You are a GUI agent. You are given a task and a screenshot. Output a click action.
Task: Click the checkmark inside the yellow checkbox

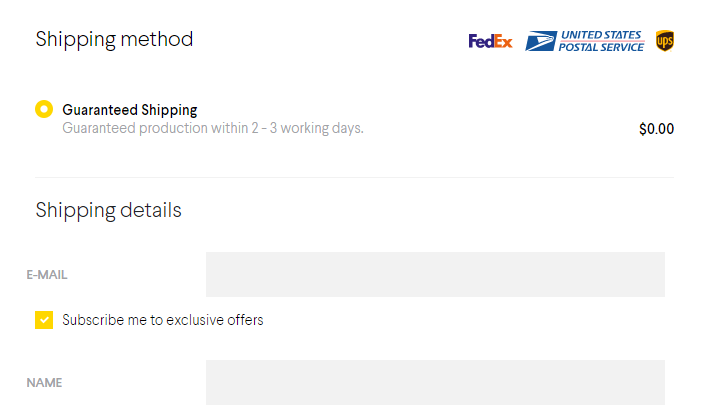[44, 320]
